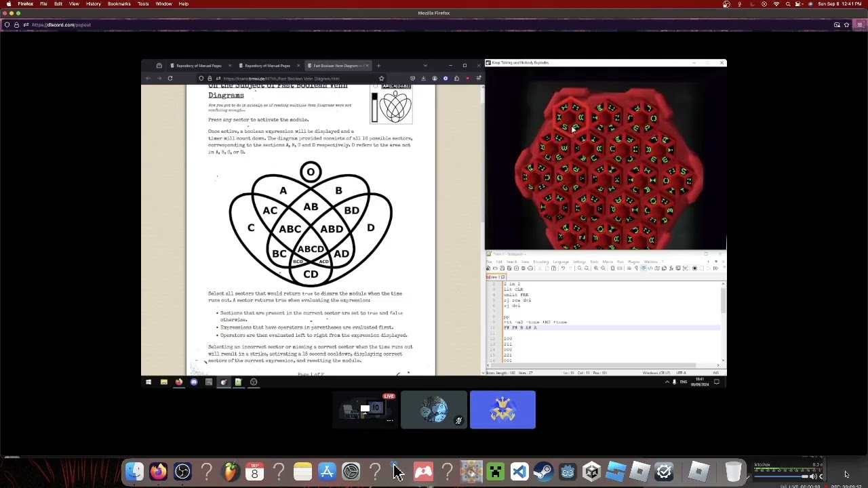Reload the page in the streamed browser
Viewport: 868px width, 488px height.
[170, 79]
